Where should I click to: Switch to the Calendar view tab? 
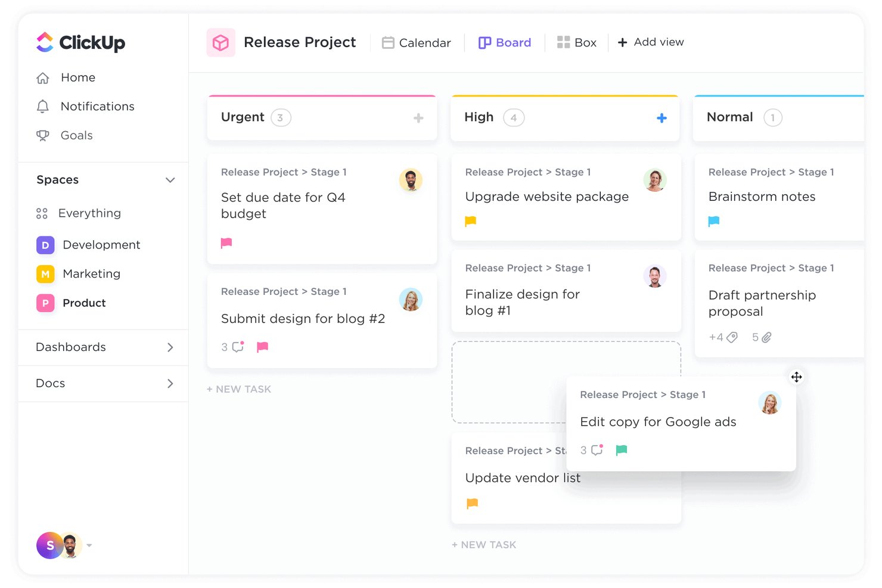point(417,43)
